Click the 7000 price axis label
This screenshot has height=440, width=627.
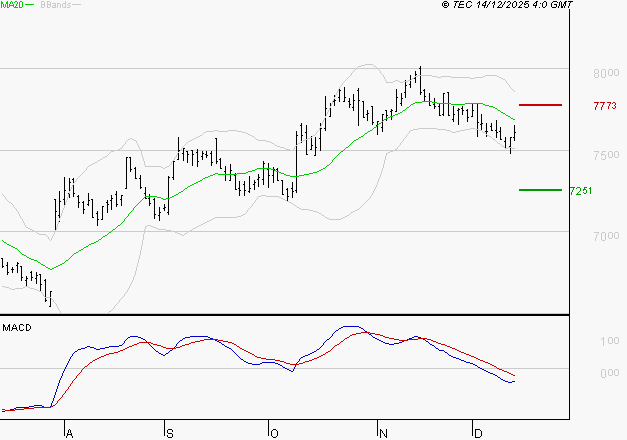click(x=606, y=236)
